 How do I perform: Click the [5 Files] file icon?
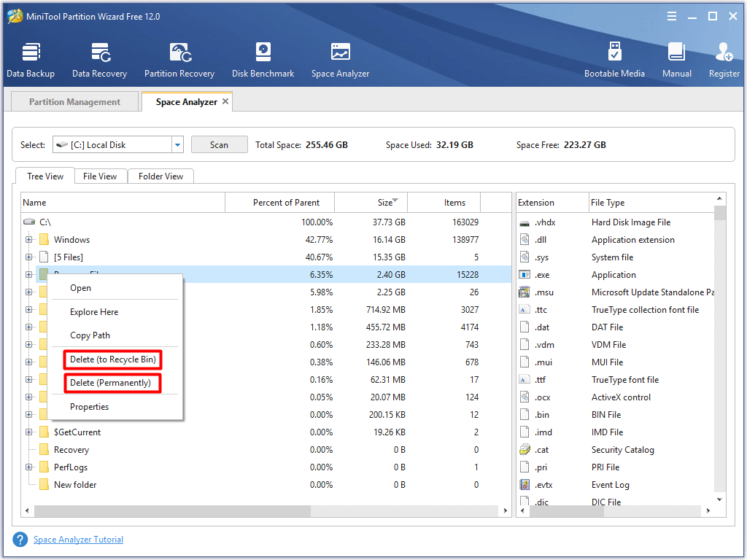click(44, 257)
